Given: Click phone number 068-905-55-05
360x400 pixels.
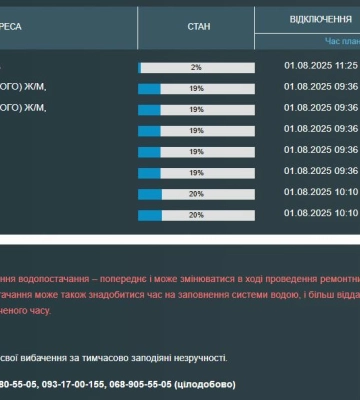Looking at the screenshot, I should 140,384.
